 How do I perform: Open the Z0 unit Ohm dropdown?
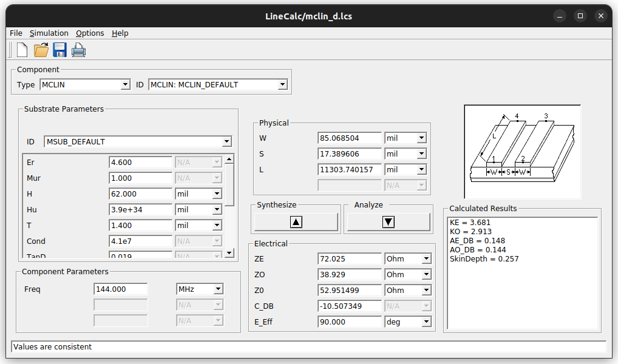(426, 290)
